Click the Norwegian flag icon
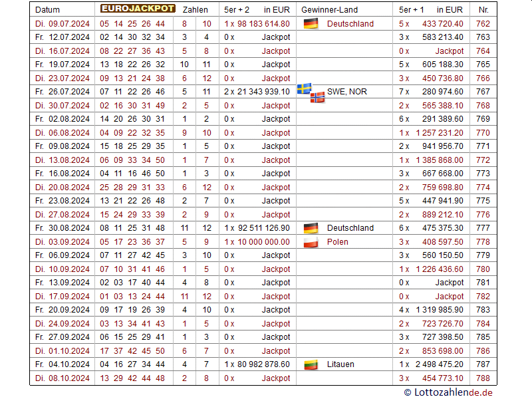Image resolution: width=532 pixels, height=399 pixels. pos(317,96)
